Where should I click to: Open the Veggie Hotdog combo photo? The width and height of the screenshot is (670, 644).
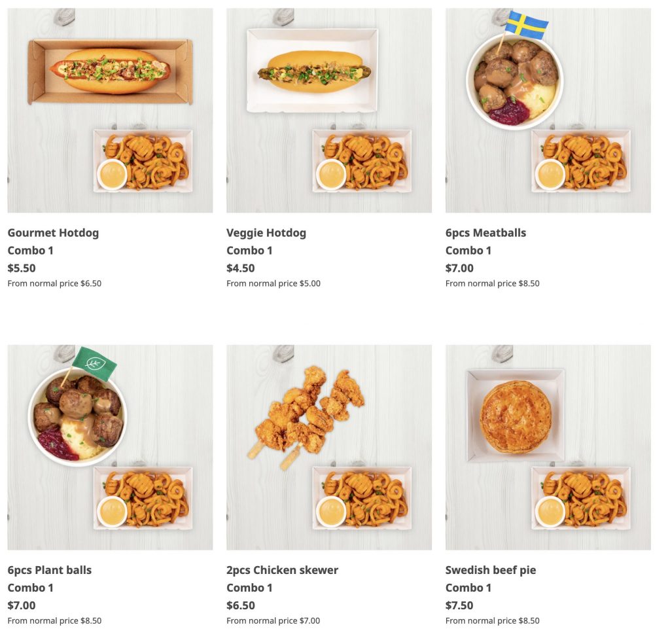click(x=329, y=110)
